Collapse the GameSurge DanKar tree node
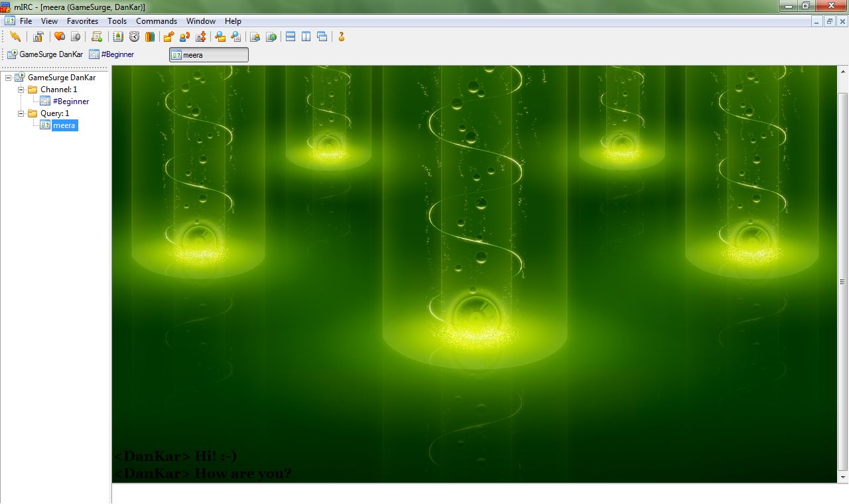Image resolution: width=849 pixels, height=504 pixels. click(8, 78)
